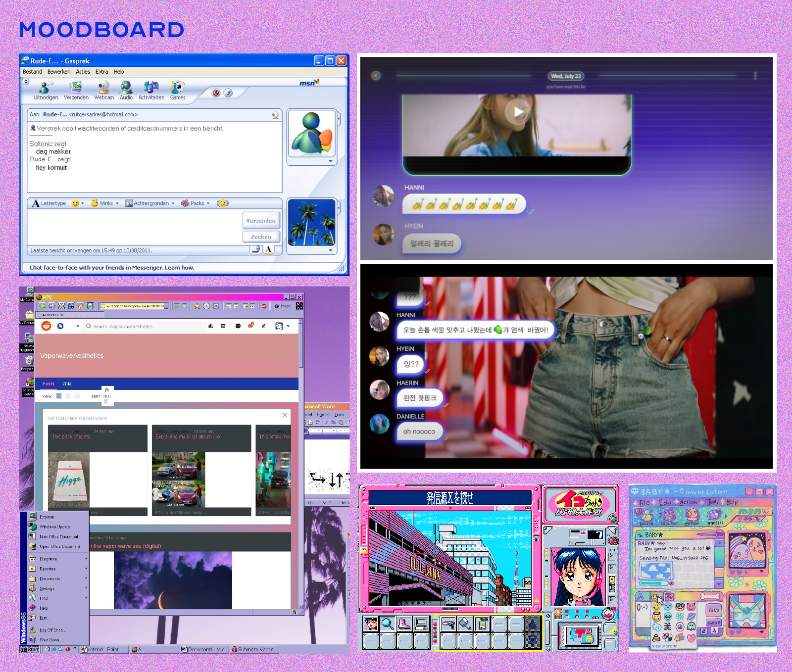
Task: Click the Reddit logo in the VaporwaveAesthetics browser
Action: coord(46,326)
